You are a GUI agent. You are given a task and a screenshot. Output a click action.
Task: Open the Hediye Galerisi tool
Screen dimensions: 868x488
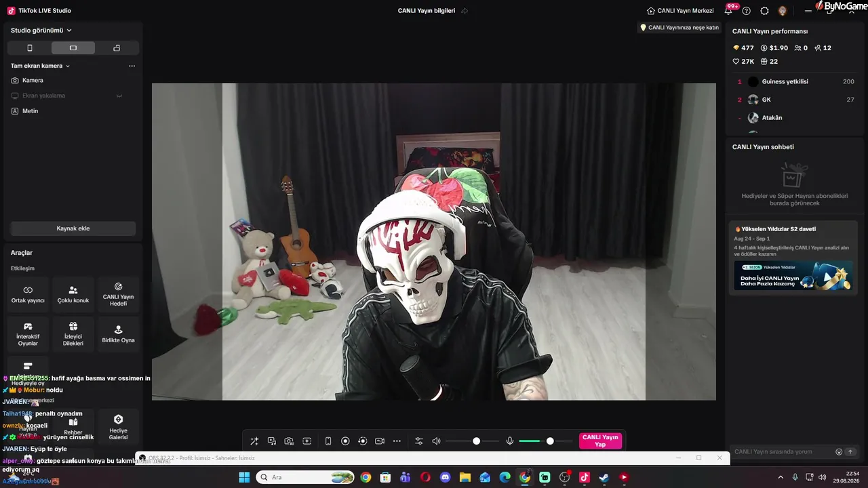point(118,426)
